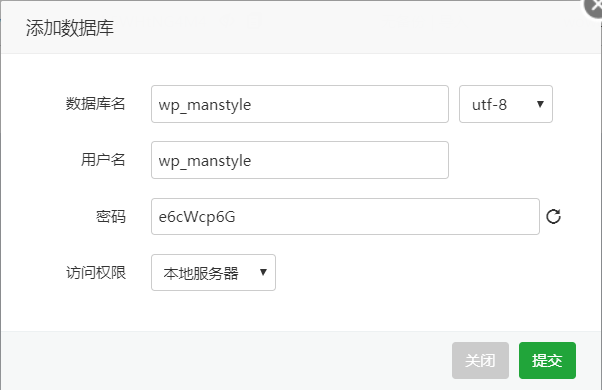Dismiss the dialog with the top-right X icon

point(594,7)
